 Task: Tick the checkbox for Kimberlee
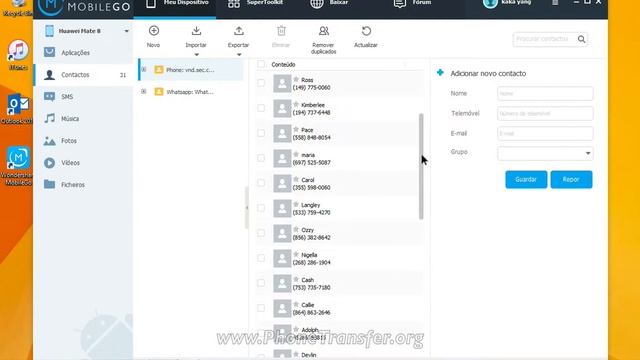pyautogui.click(x=261, y=108)
